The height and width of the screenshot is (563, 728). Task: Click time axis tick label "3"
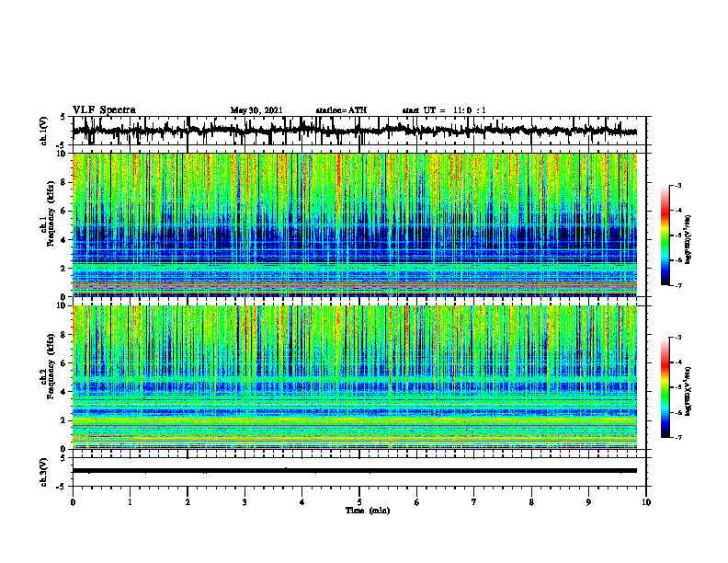coord(245,502)
